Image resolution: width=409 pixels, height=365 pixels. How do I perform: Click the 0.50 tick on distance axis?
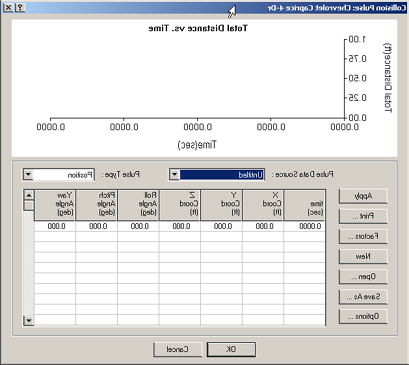click(357, 78)
